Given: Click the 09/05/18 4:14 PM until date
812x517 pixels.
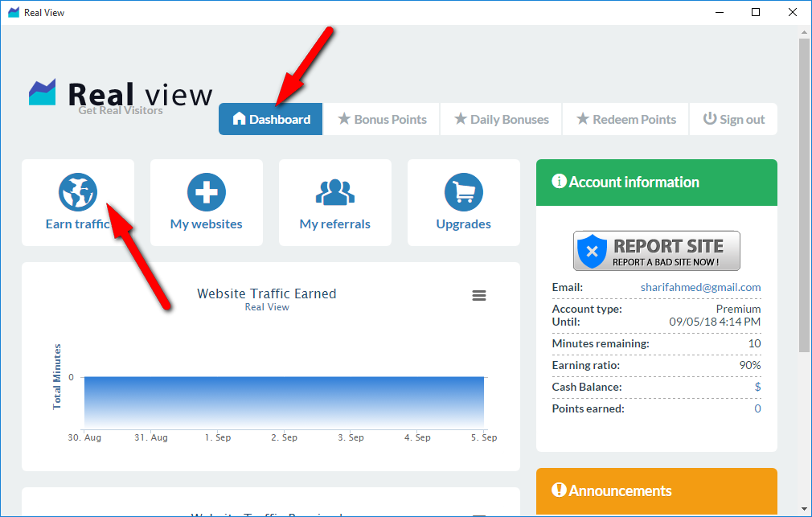Looking at the screenshot, I should [715, 322].
